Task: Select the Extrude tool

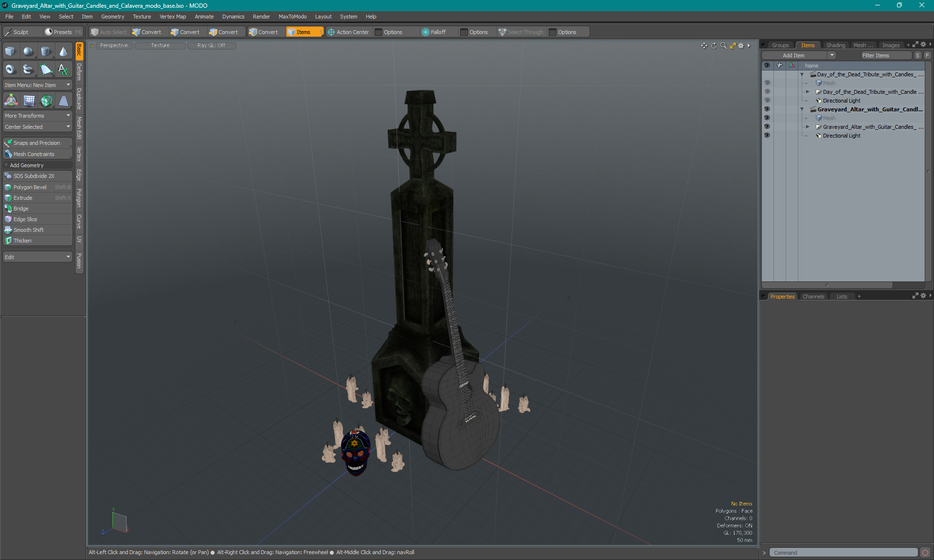Action: tap(37, 198)
